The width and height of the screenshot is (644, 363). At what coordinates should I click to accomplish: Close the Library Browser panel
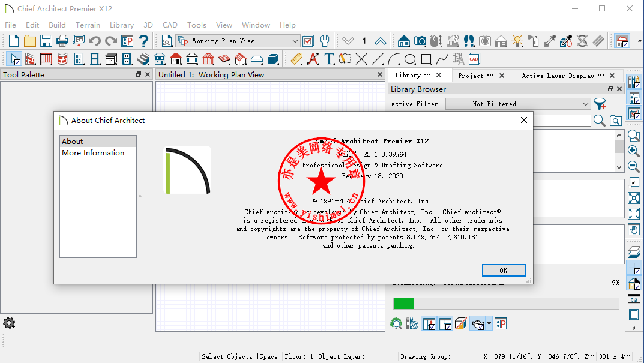point(619,89)
